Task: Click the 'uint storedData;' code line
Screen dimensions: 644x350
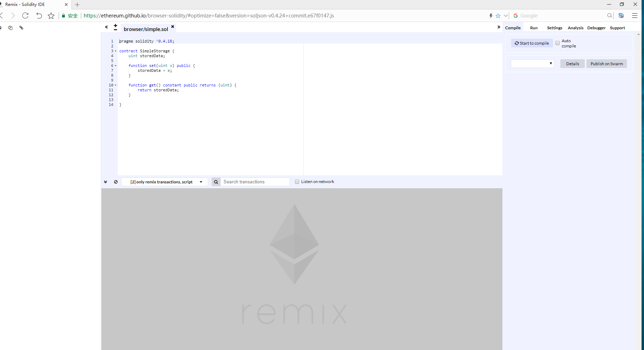Action: (146, 56)
